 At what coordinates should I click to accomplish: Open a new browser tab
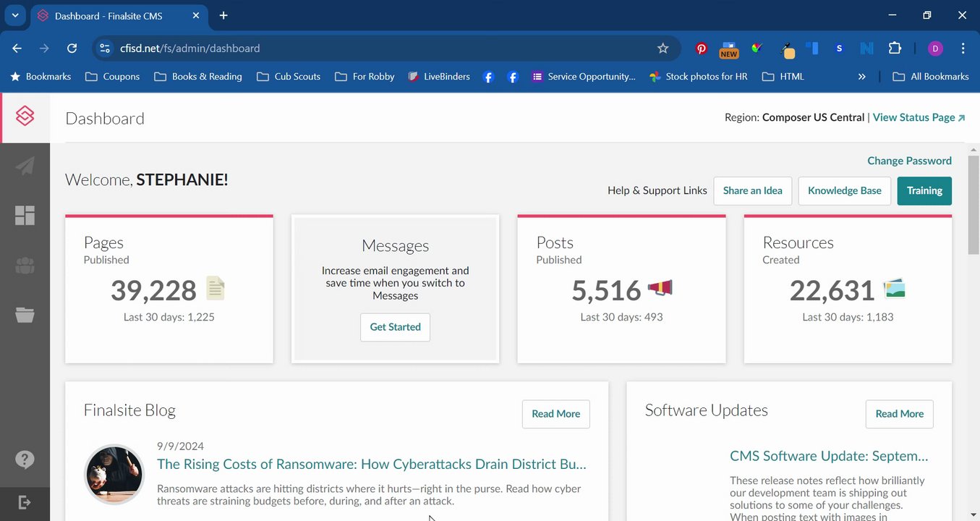point(223,15)
